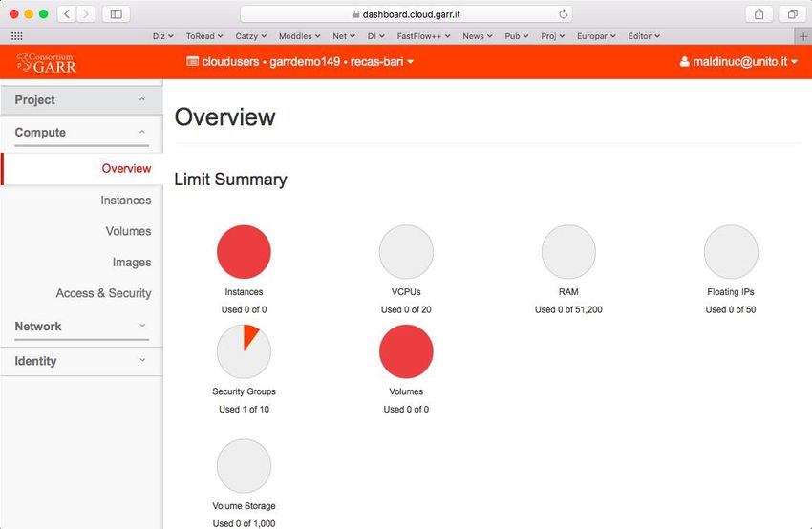Toggle the Safari sidebar button

pyautogui.click(x=116, y=14)
